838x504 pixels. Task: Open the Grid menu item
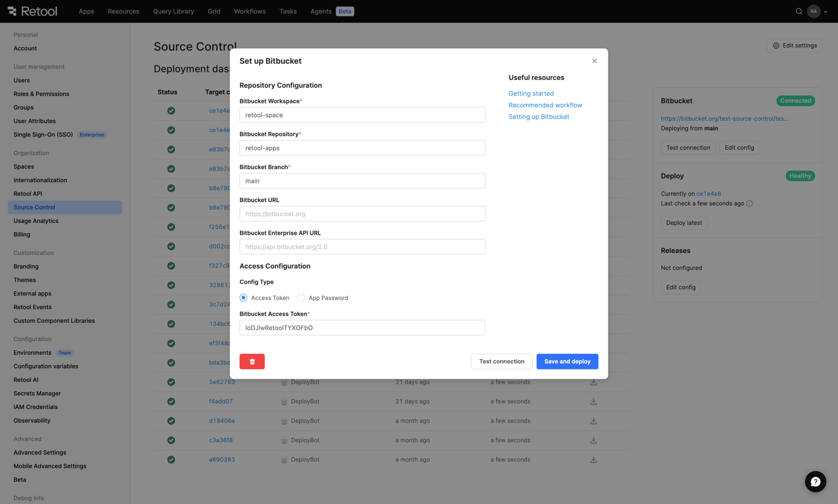coord(214,11)
